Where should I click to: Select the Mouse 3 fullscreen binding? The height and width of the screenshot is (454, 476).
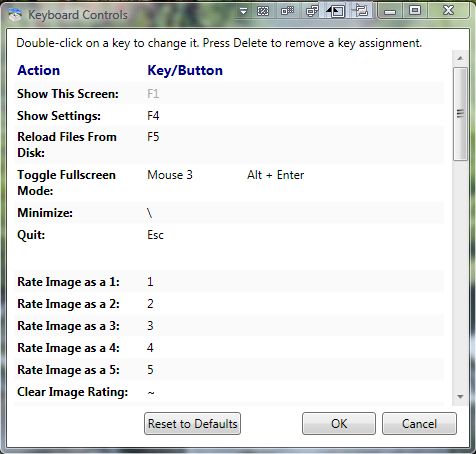[170, 175]
